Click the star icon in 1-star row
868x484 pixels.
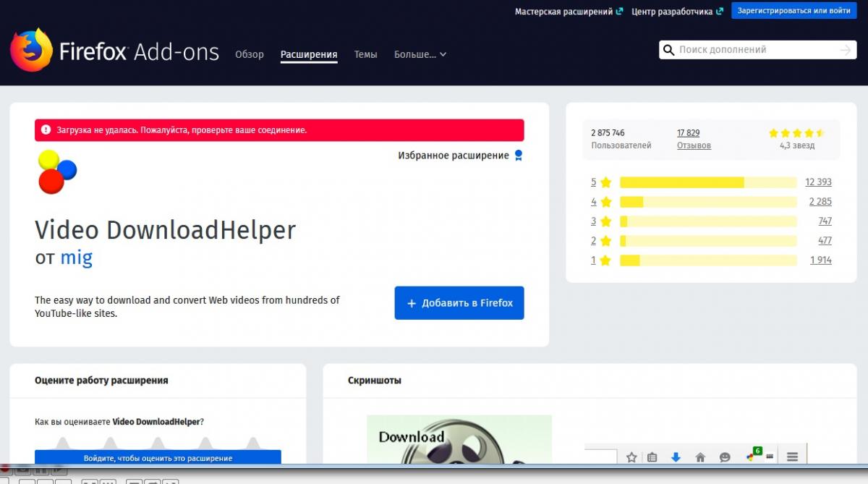coord(606,260)
